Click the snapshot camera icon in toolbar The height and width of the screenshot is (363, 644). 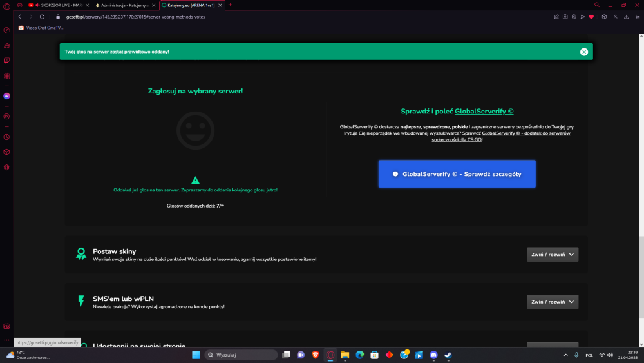pyautogui.click(x=565, y=17)
